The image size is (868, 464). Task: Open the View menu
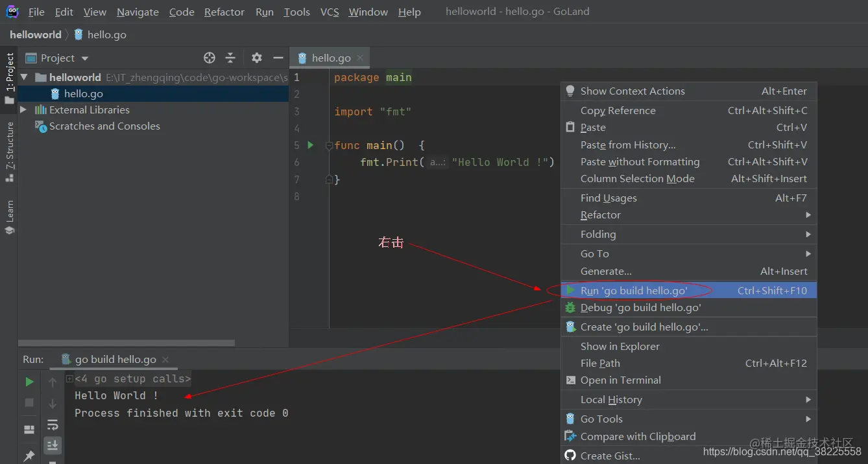point(95,12)
